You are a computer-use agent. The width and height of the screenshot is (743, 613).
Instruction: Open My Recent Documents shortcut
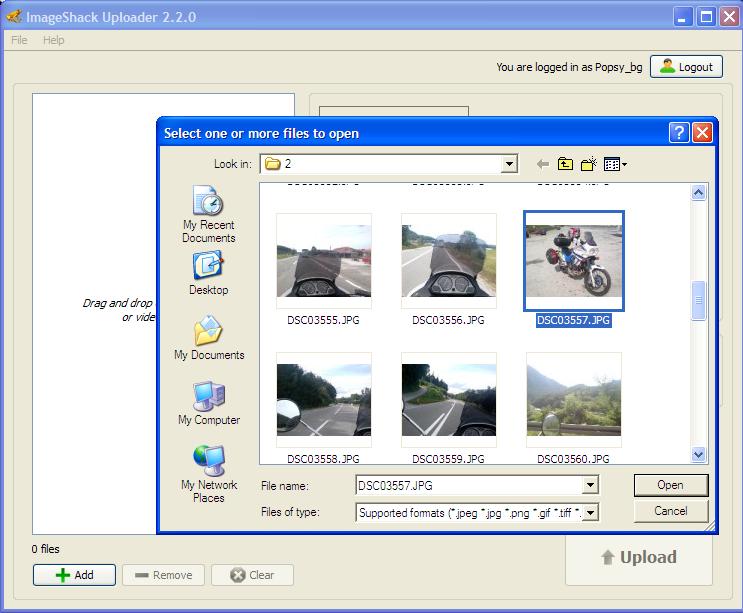tap(208, 214)
